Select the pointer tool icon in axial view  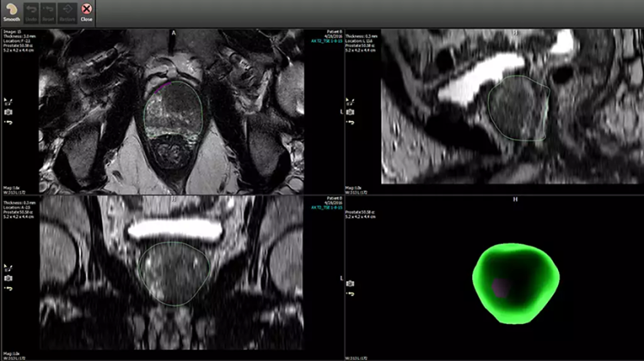tap(8, 99)
